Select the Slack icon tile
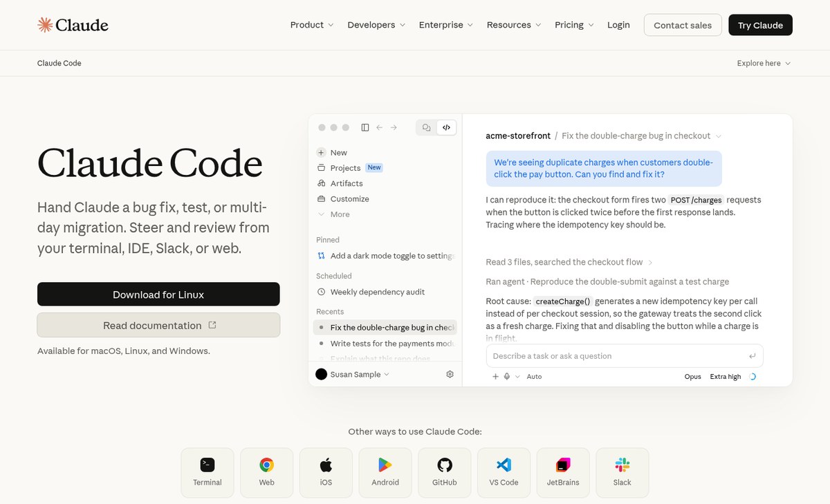The height and width of the screenshot is (504, 830). pyautogui.click(x=622, y=473)
